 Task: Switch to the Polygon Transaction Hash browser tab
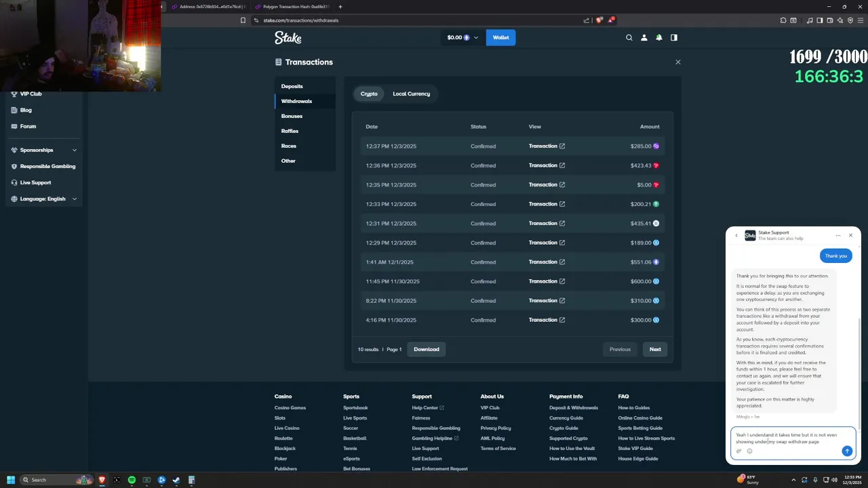(x=292, y=7)
